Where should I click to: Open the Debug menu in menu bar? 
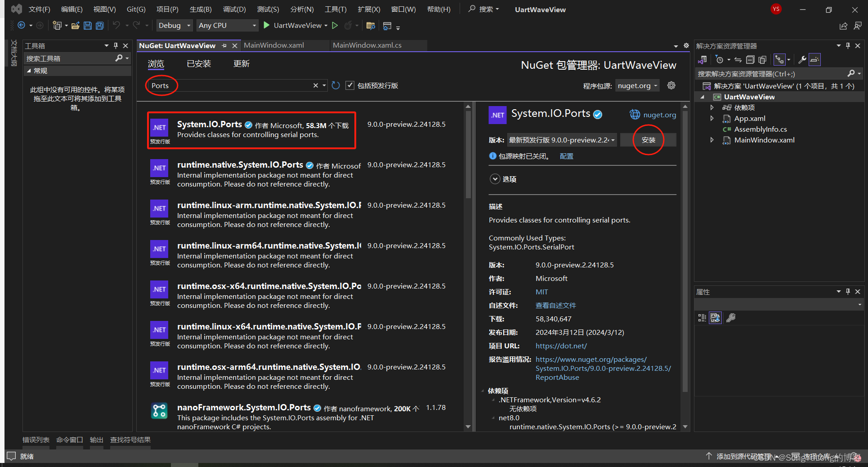[234, 9]
